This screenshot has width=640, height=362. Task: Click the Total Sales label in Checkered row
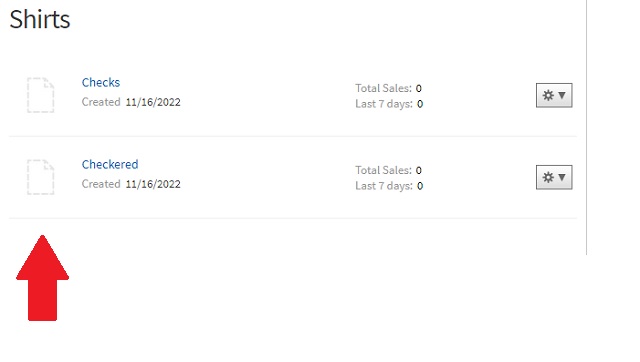pyautogui.click(x=384, y=170)
